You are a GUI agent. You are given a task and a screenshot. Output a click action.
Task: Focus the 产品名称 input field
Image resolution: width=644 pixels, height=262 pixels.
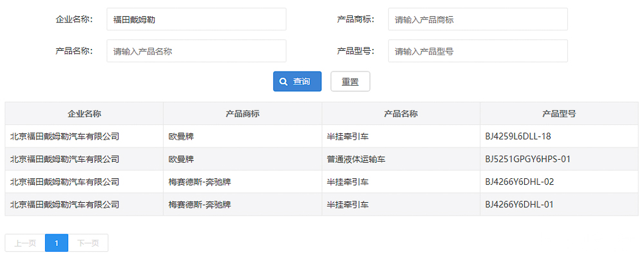point(196,51)
